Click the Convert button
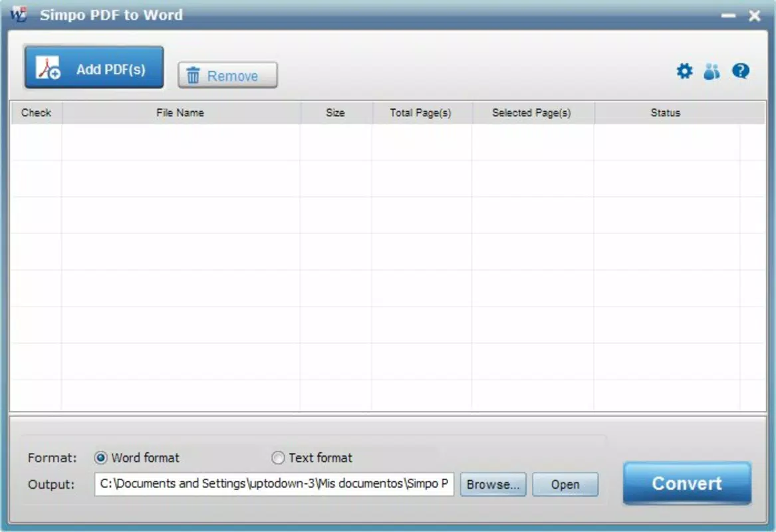This screenshot has width=776, height=532. click(x=687, y=483)
